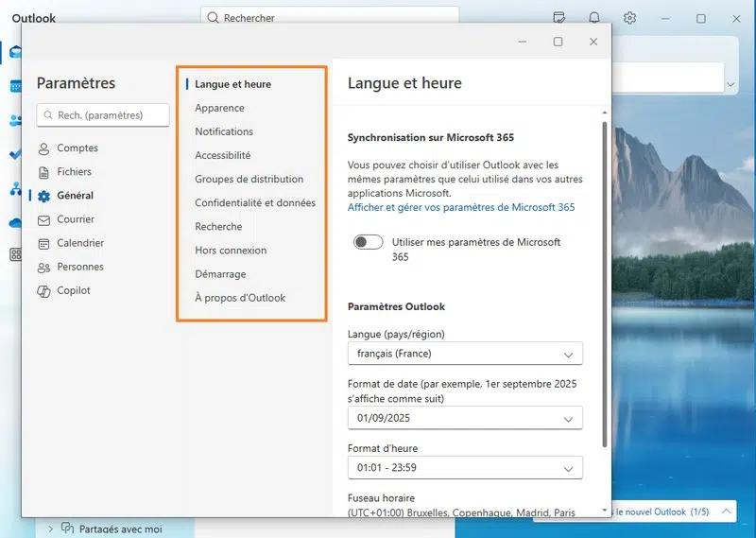This screenshot has width=756, height=538.
Task: Click the Général gear icon
Action: pos(43,196)
